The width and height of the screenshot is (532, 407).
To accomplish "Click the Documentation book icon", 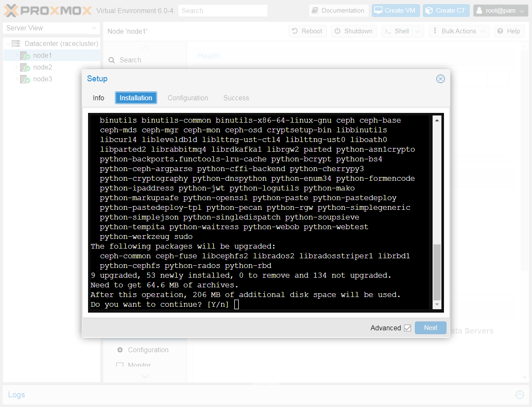I will click(315, 11).
